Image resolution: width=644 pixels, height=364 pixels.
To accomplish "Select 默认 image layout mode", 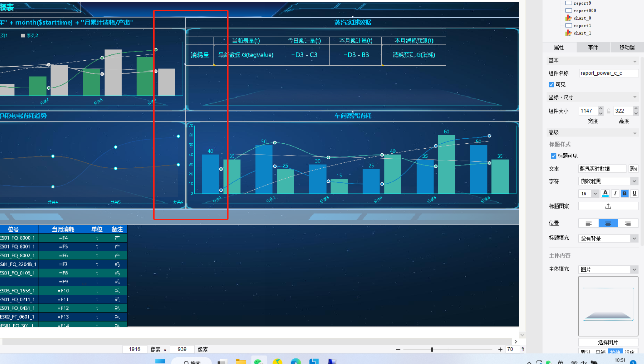I will pyautogui.click(x=586, y=352).
